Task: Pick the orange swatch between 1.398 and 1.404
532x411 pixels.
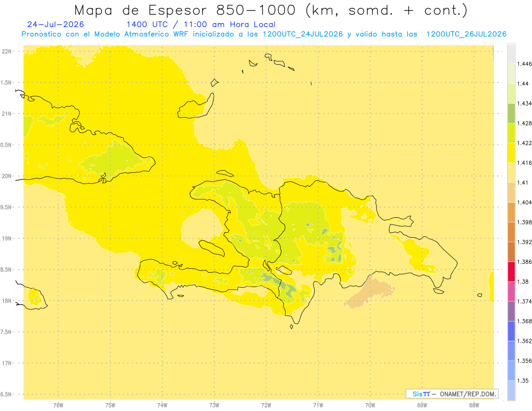Action: (511, 212)
